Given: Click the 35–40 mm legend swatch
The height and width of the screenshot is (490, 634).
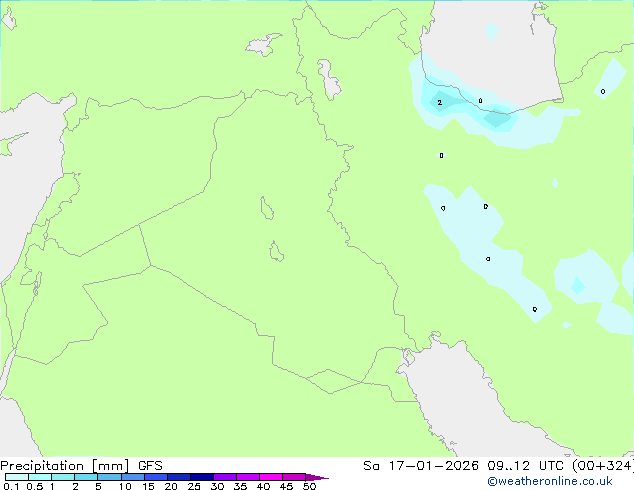Looking at the screenshot, I should [248, 477].
